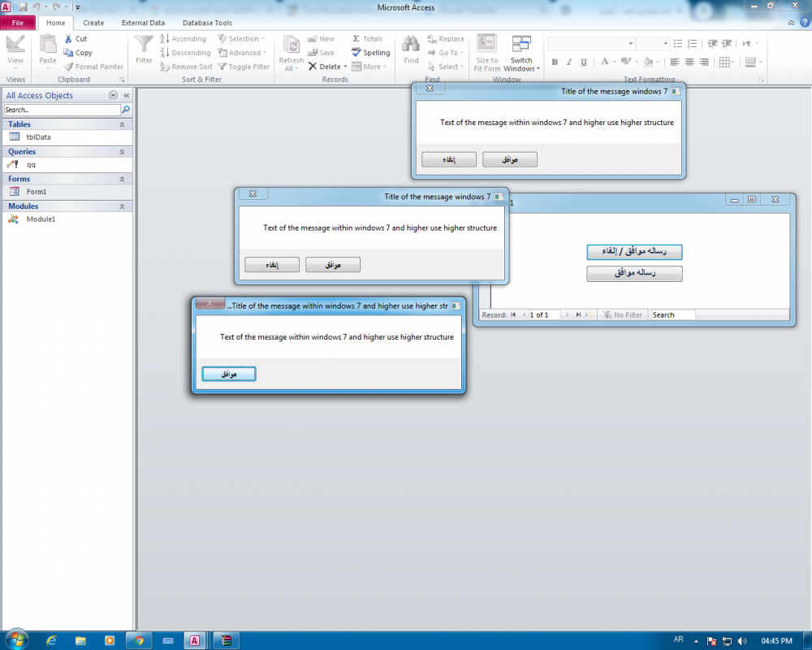Toggle center text alignment
Screen dimensions: 812x650
point(689,62)
